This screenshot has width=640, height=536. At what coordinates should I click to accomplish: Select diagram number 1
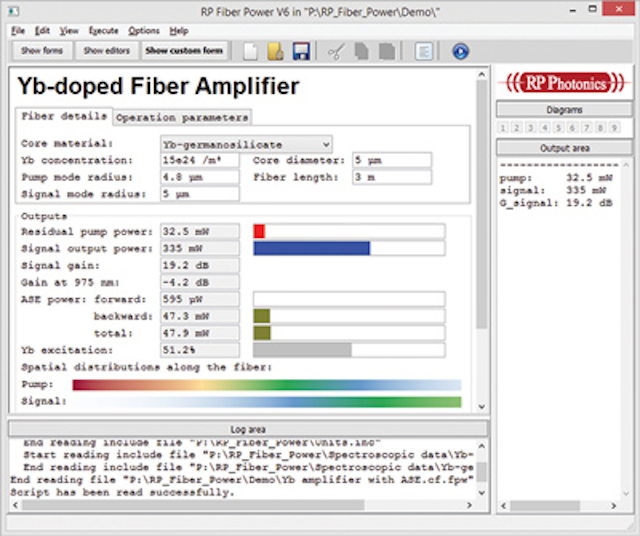(x=503, y=128)
